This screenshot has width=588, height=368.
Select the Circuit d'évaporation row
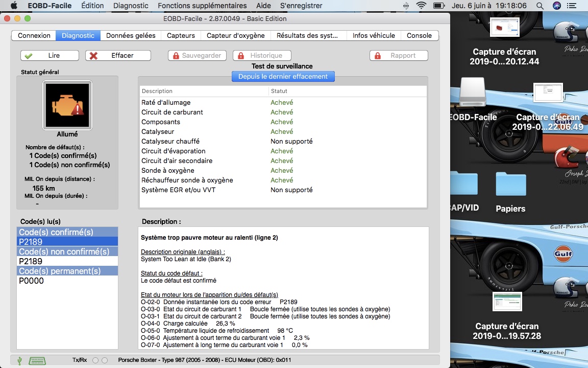point(283,151)
